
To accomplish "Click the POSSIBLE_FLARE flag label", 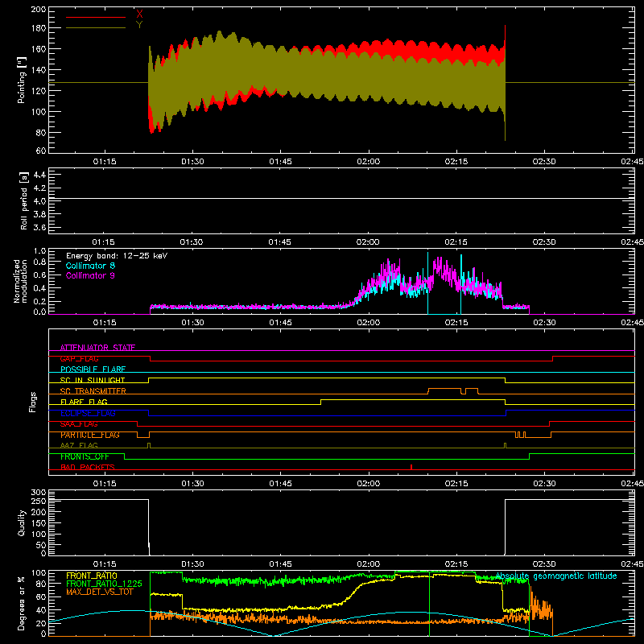I will point(93,369).
